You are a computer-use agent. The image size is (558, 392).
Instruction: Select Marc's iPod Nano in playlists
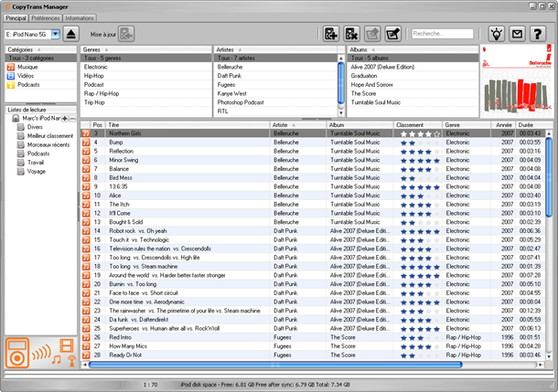point(41,118)
